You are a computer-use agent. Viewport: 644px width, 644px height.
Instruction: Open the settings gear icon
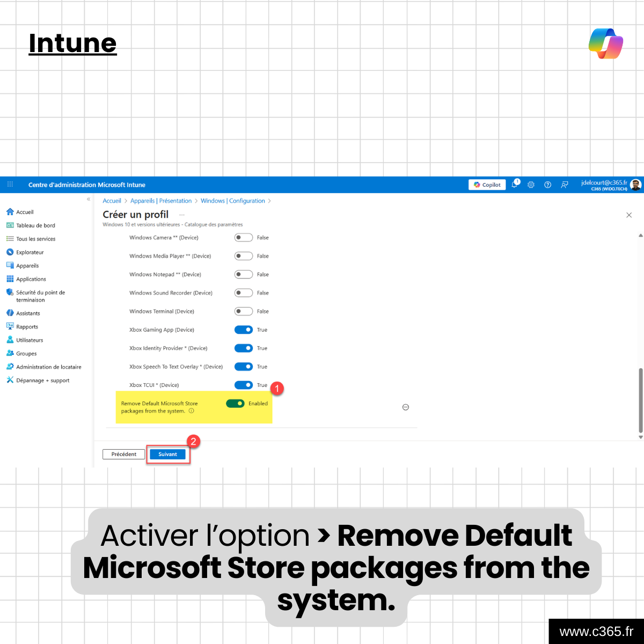(531, 185)
